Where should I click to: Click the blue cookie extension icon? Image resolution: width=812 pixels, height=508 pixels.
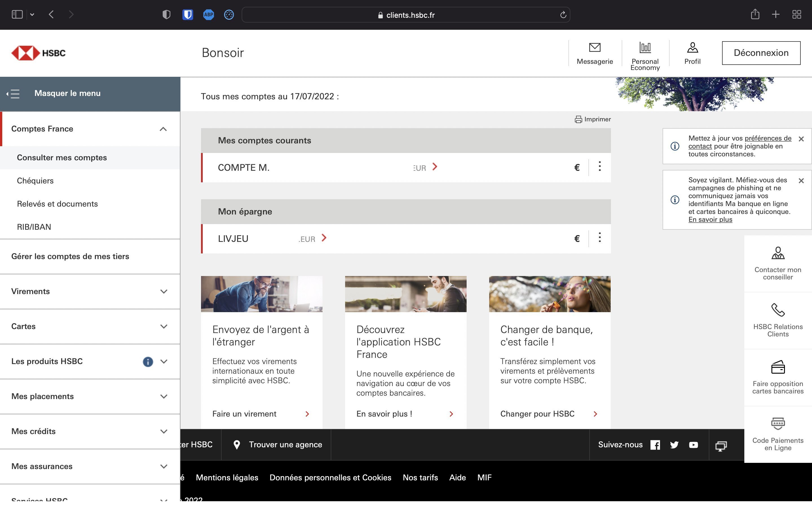tap(229, 14)
